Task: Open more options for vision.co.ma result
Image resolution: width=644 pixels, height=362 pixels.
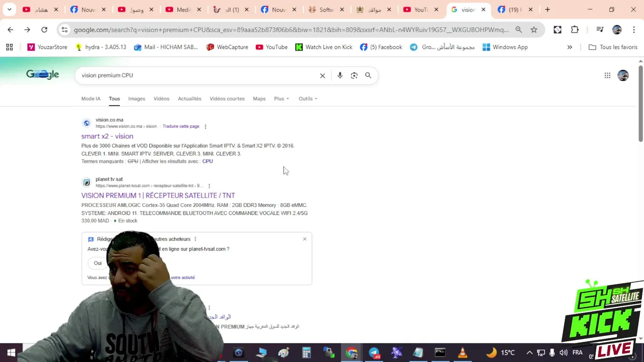Action: click(x=205, y=127)
